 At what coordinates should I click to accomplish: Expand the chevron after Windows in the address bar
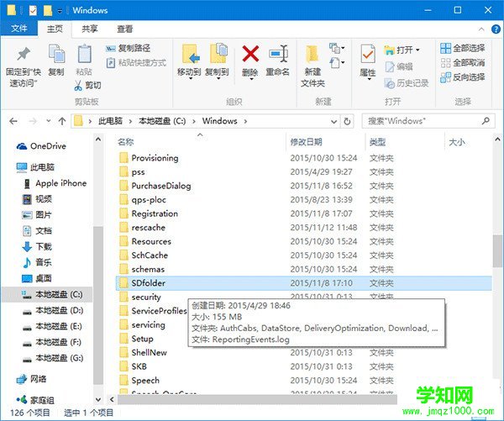(245, 121)
